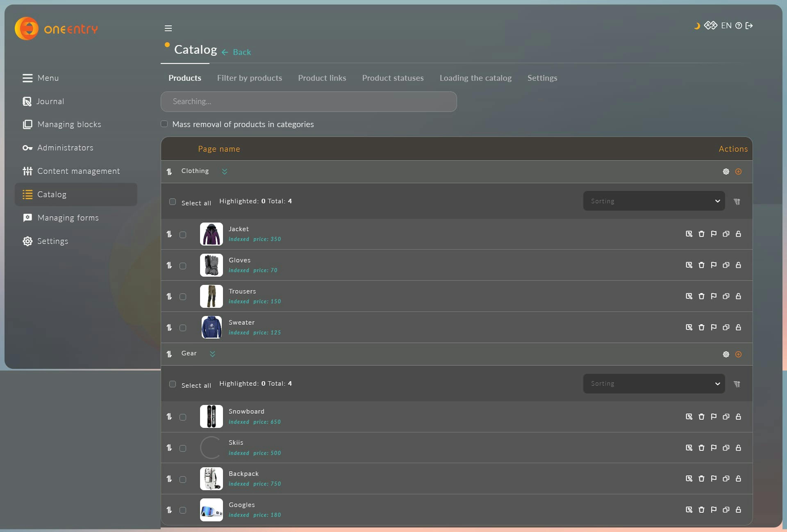Viewport: 787px width, 532px height.
Task: Click the copy icon for Googles
Action: coord(725,509)
